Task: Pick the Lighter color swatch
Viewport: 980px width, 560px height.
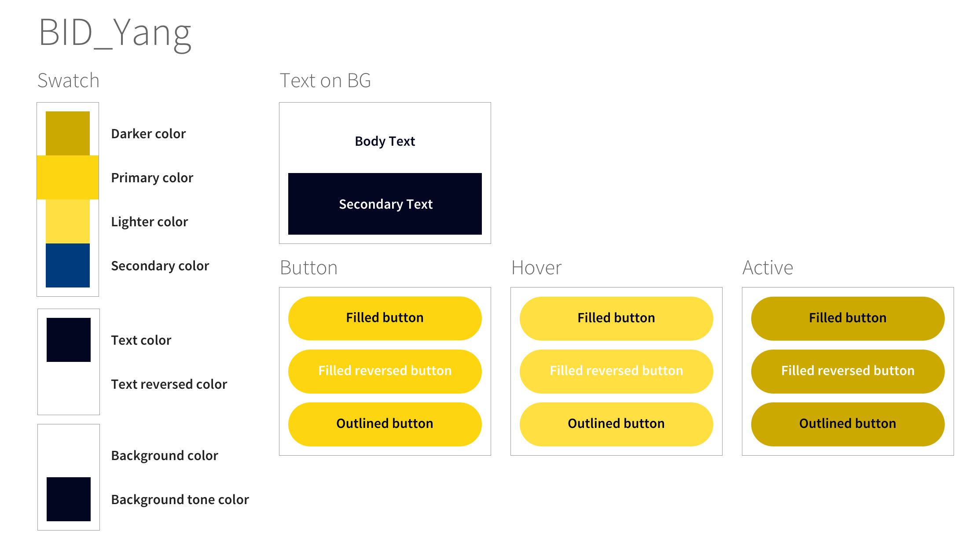Action: [x=68, y=221]
